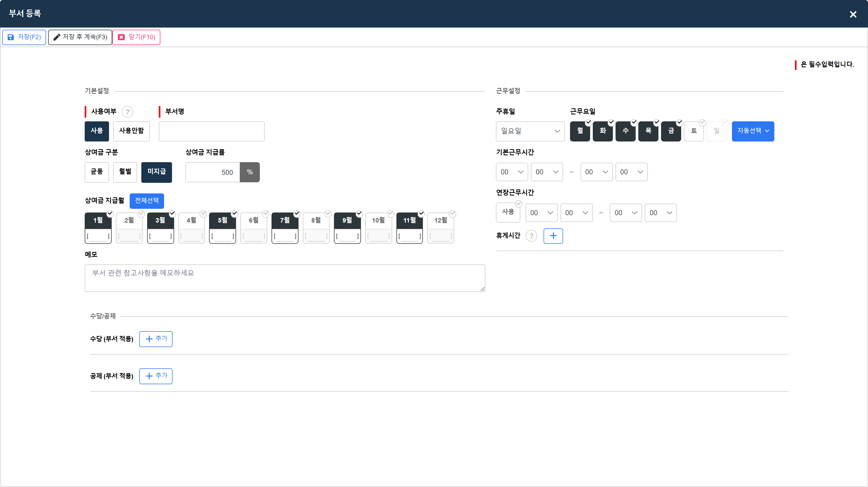Click the 부서명 input field
Screen dimensions: 868x487
(x=212, y=131)
